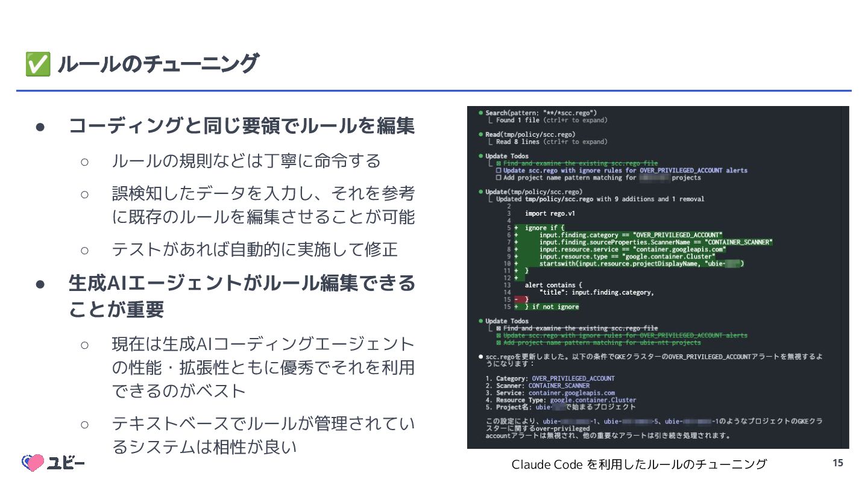Click line '"title": input.finding.category,'
This screenshot has height=488, width=868.
coord(596,292)
